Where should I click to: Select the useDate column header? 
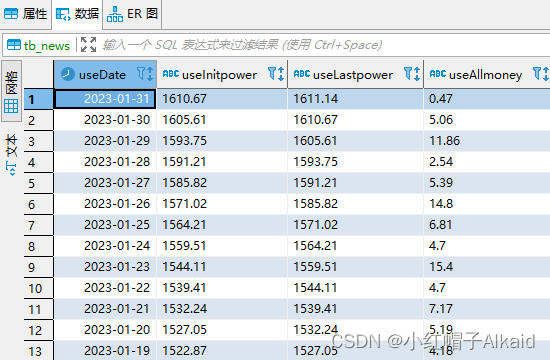tap(105, 74)
